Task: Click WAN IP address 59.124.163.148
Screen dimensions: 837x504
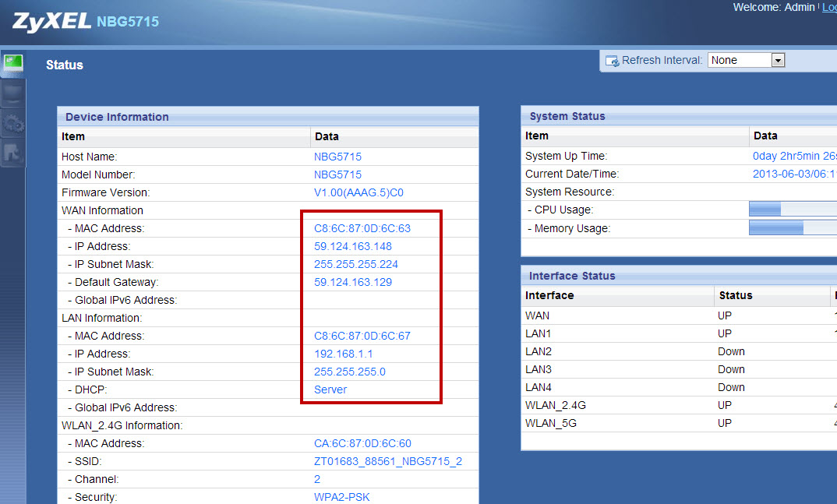Action: click(x=353, y=246)
